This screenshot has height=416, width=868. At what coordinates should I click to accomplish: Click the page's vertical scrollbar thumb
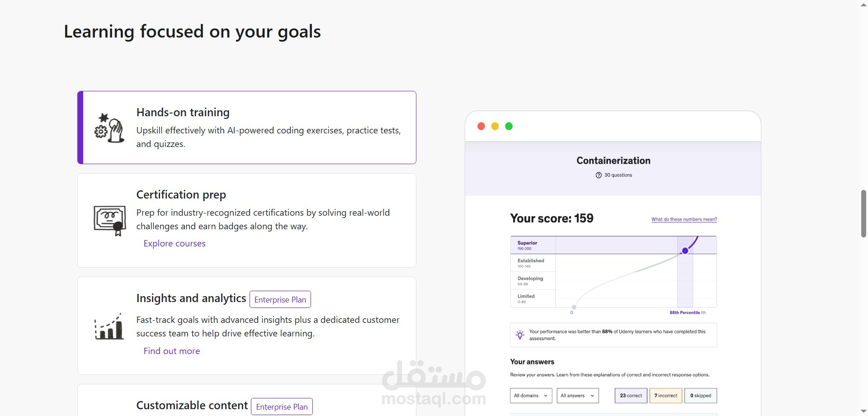pyautogui.click(x=863, y=213)
